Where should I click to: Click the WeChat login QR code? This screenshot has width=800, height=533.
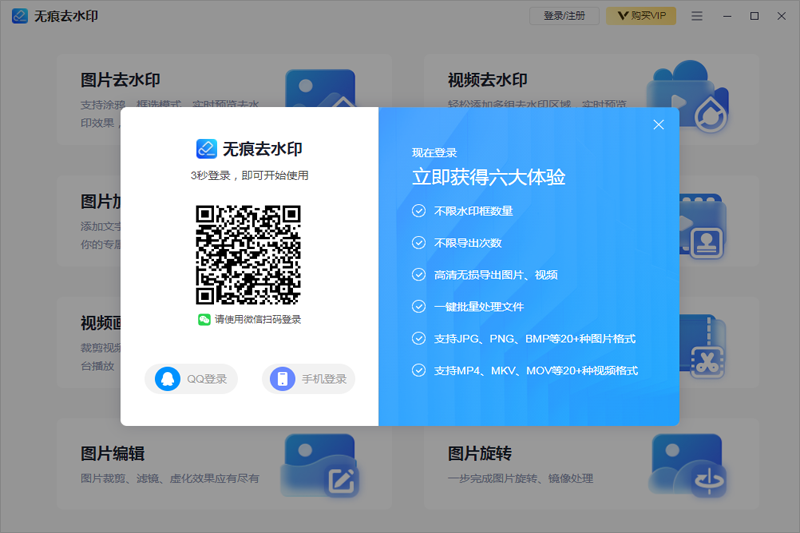(x=248, y=254)
